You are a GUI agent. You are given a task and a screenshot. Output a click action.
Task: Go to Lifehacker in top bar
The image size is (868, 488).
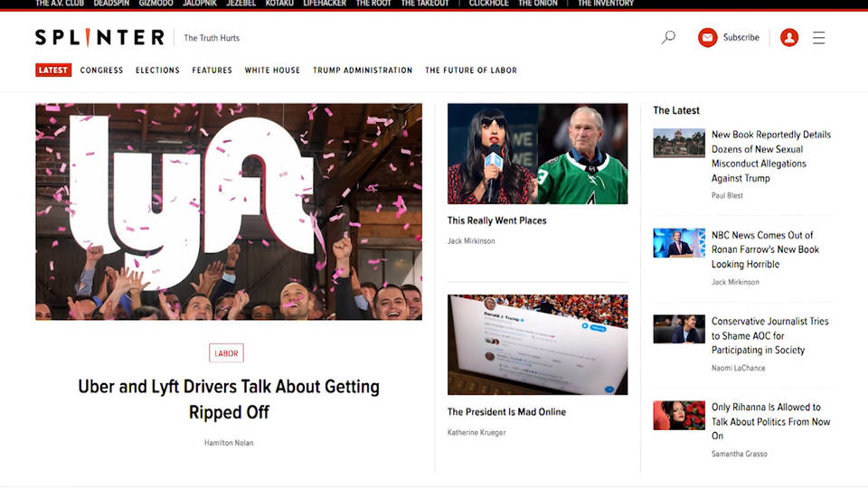tap(325, 4)
